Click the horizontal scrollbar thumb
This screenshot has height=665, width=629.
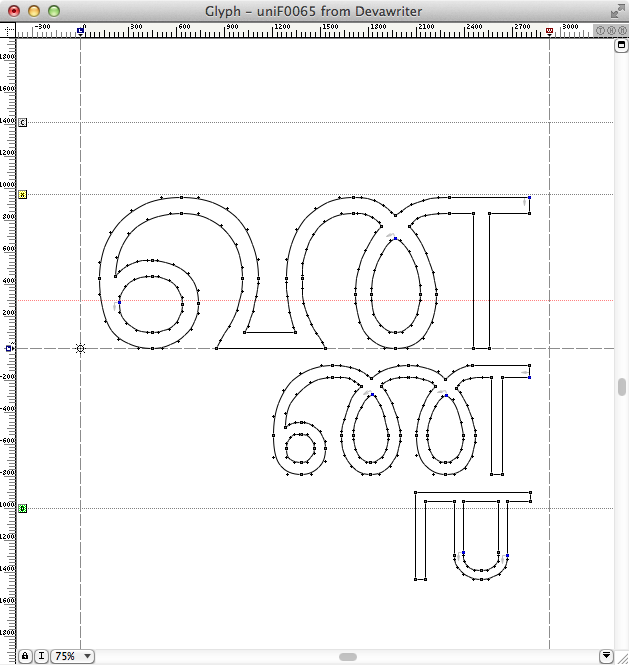(x=347, y=656)
